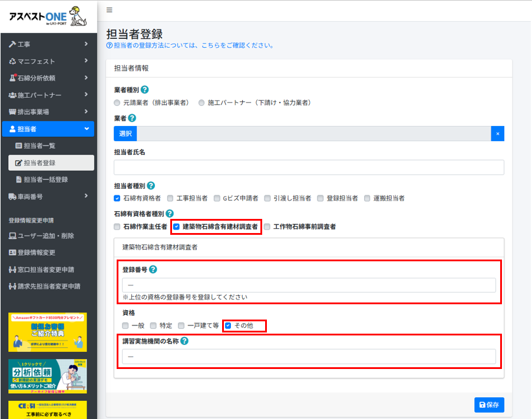This screenshot has height=419, width=532.
Task: Open 担当者一覧 in the sidebar
Action: [x=39, y=145]
